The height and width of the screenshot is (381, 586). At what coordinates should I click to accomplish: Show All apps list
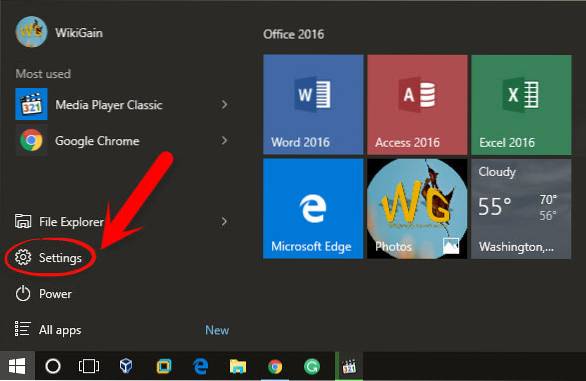pyautogui.click(x=48, y=330)
